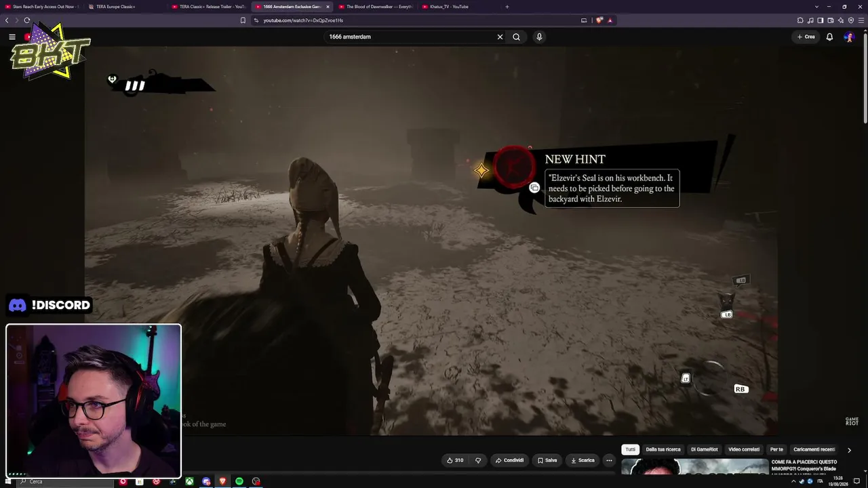Show more filter chips with arrow
This screenshot has height=488, width=868.
point(849,450)
